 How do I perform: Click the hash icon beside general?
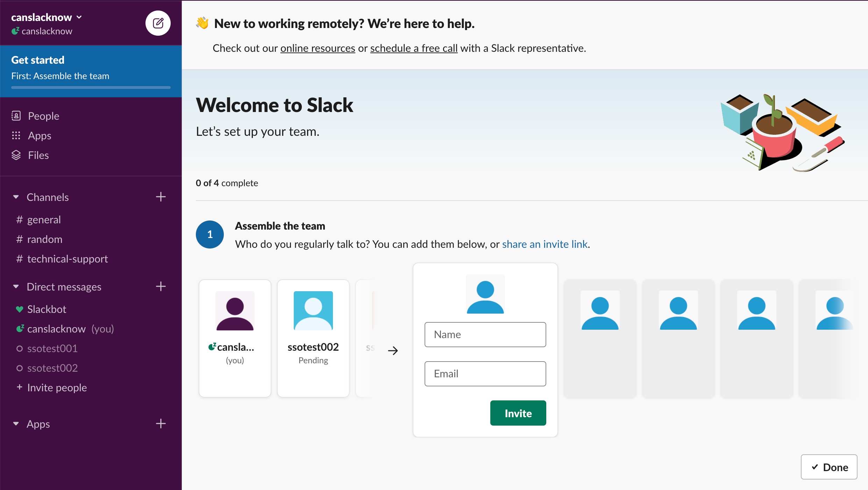(x=20, y=219)
